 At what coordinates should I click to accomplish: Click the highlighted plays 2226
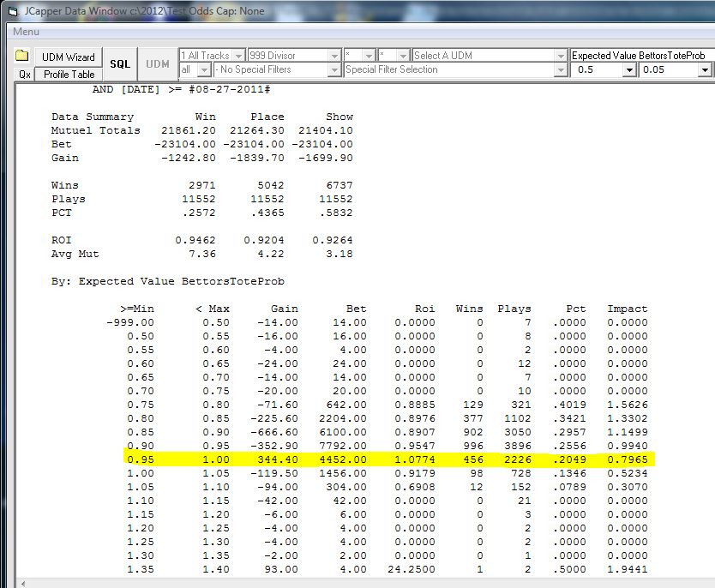click(518, 459)
